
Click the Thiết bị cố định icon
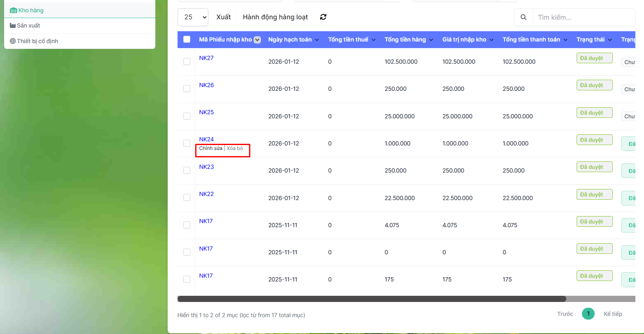(13, 41)
